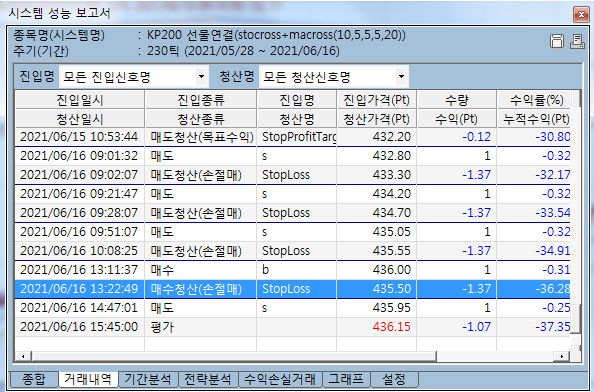Select the highlighted 13:22:49 StopLoss row

[292, 289]
